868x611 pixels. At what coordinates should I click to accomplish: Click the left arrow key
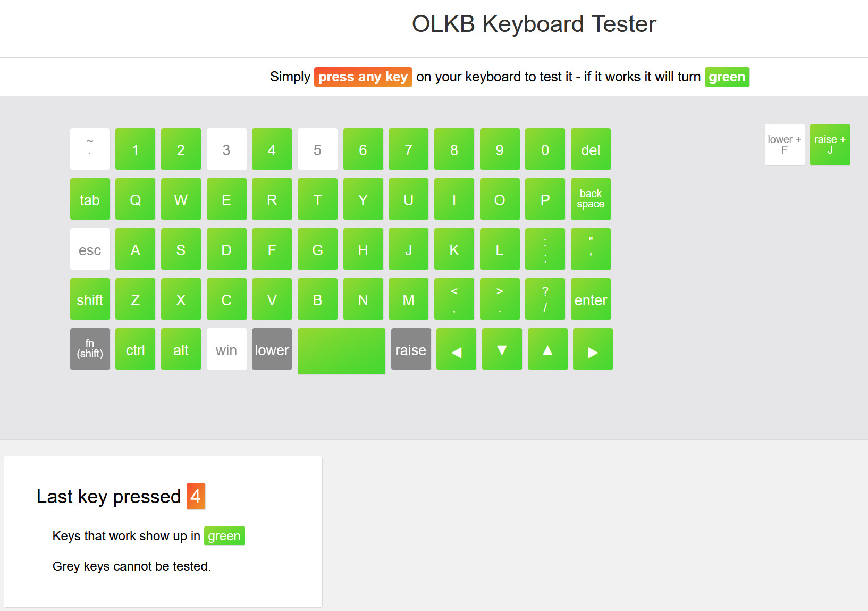(x=456, y=349)
